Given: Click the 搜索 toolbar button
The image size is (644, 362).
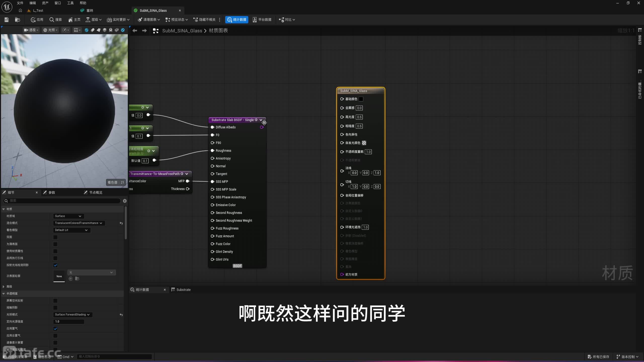Looking at the screenshot, I should pyautogui.click(x=56, y=20).
